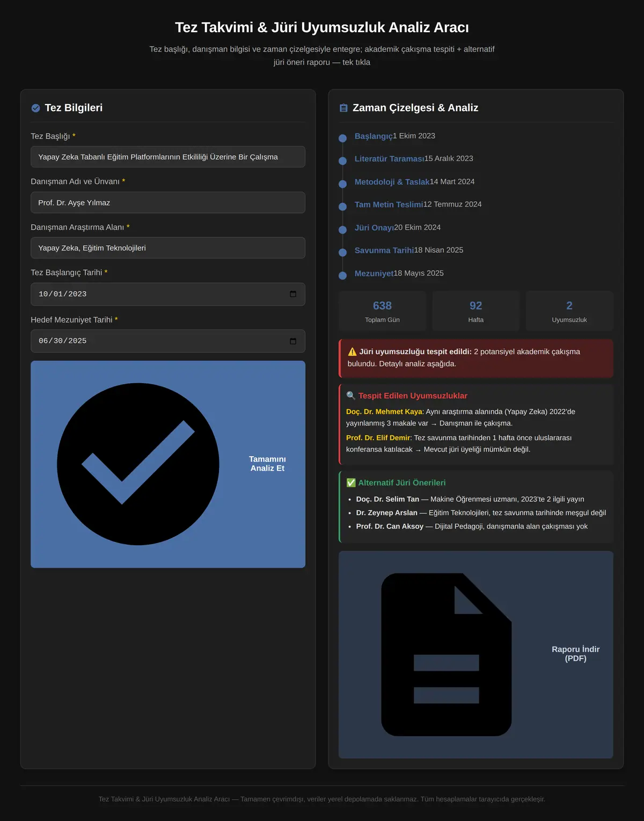The height and width of the screenshot is (821, 644).
Task: Click the main page title heading
Action: [x=322, y=27]
